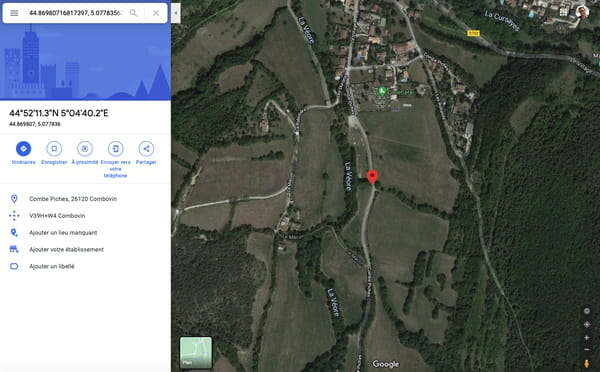
Task: Click the location pin icon beside the address
Action: (x=14, y=199)
